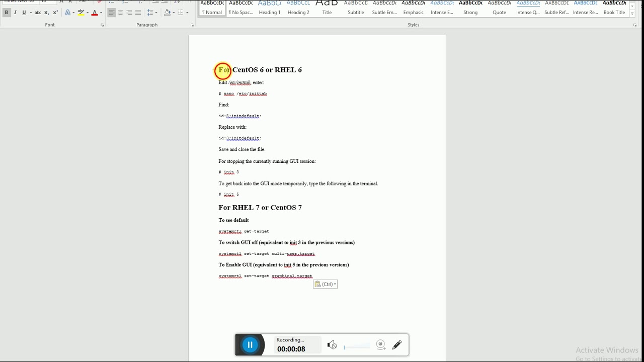
Task: Click the '# init 5' command line
Action: [228, 195]
